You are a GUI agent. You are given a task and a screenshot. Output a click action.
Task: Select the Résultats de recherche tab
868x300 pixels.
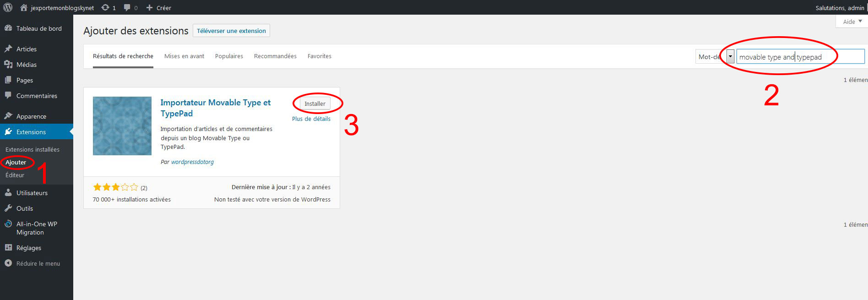coord(123,56)
